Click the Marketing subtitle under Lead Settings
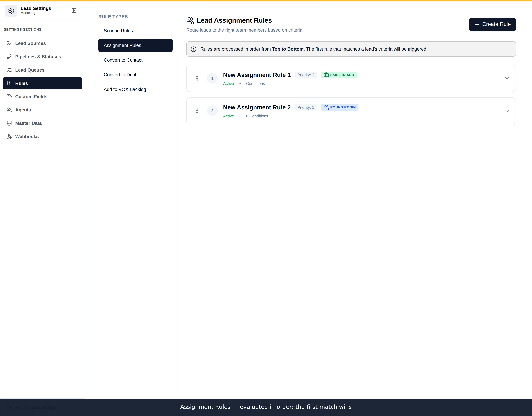The width and height of the screenshot is (532, 416). click(28, 13)
